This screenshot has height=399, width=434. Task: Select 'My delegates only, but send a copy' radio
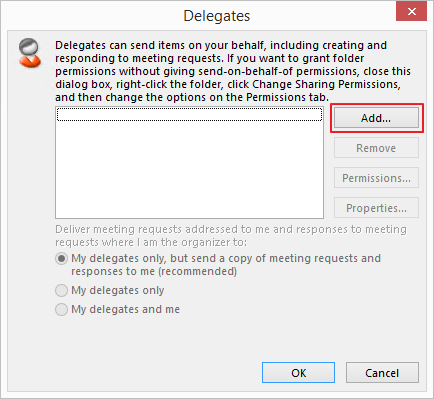[x=61, y=259]
